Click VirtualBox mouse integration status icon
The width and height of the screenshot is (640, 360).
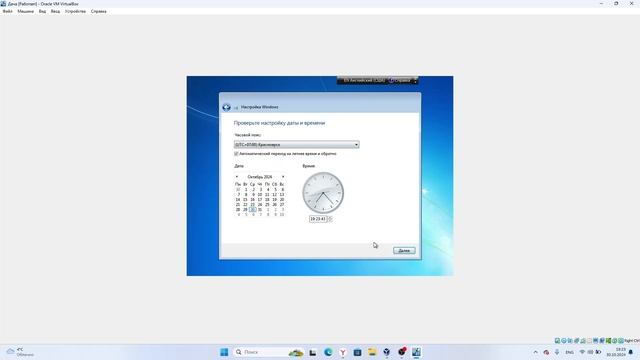pyautogui.click(x=615, y=340)
